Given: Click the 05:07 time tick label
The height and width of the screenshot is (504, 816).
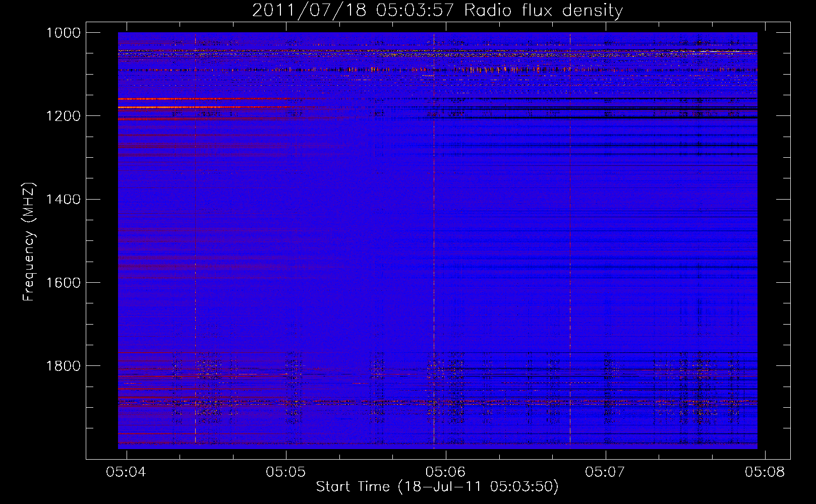Looking at the screenshot, I should (605, 472).
